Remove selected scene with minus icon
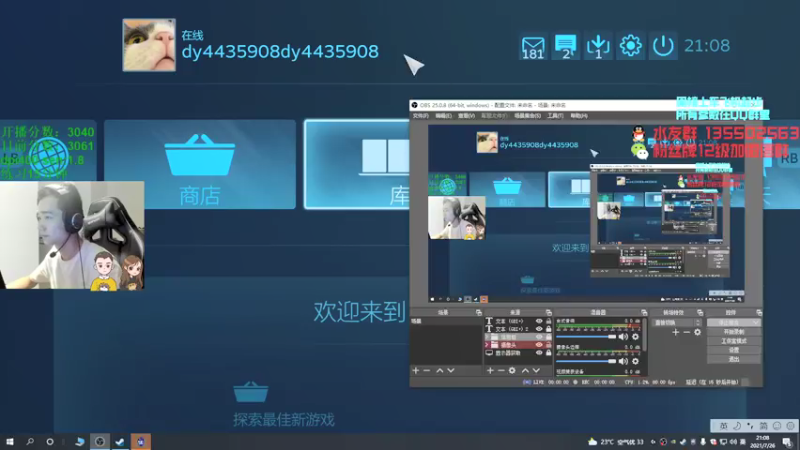Viewport: 800px width, 450px height. pyautogui.click(x=427, y=370)
